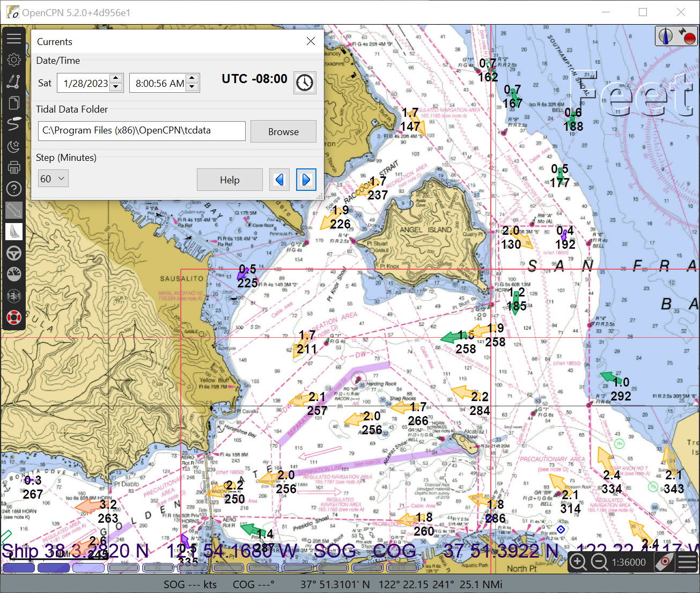Viewport: 700px width, 593px height.
Task: Click the ANGEL ISLAND label on the chart
Action: click(426, 229)
